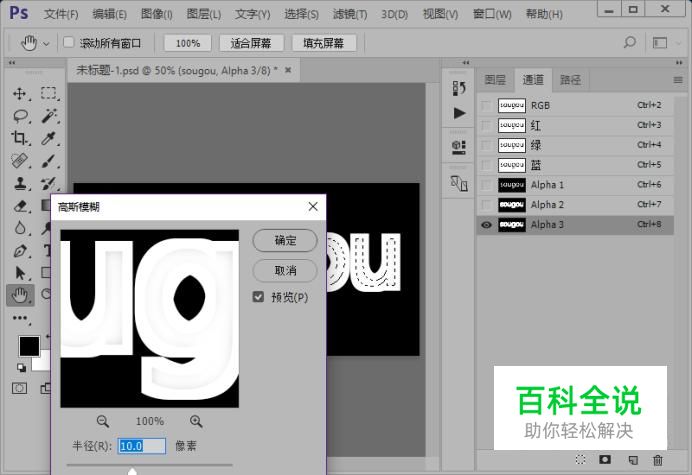Collapse the toolbox double-arrow
Viewport: 692px width, 475px height.
[12, 63]
